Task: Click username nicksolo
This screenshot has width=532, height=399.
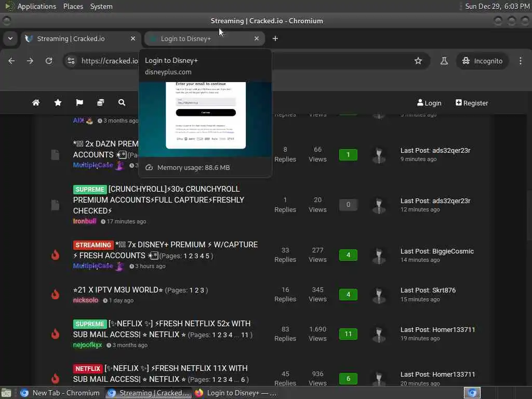Action: pos(86,300)
